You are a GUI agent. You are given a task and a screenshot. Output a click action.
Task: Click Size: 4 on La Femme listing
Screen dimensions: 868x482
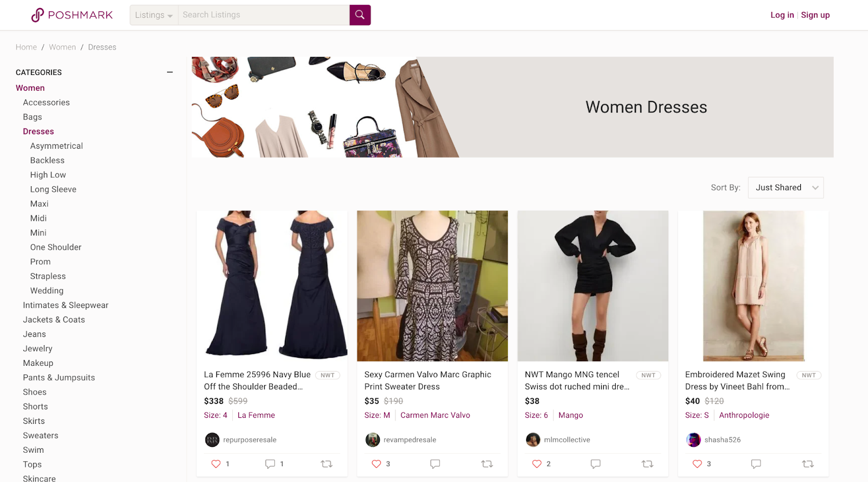(215, 415)
